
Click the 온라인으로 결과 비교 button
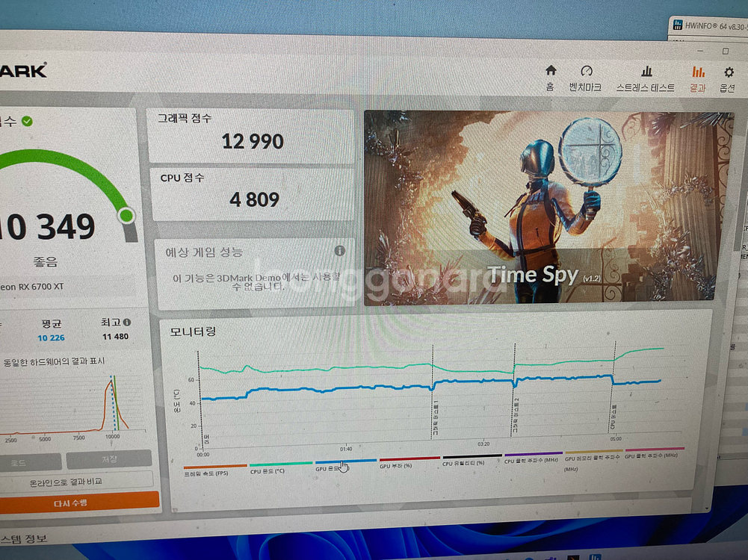(x=76, y=482)
